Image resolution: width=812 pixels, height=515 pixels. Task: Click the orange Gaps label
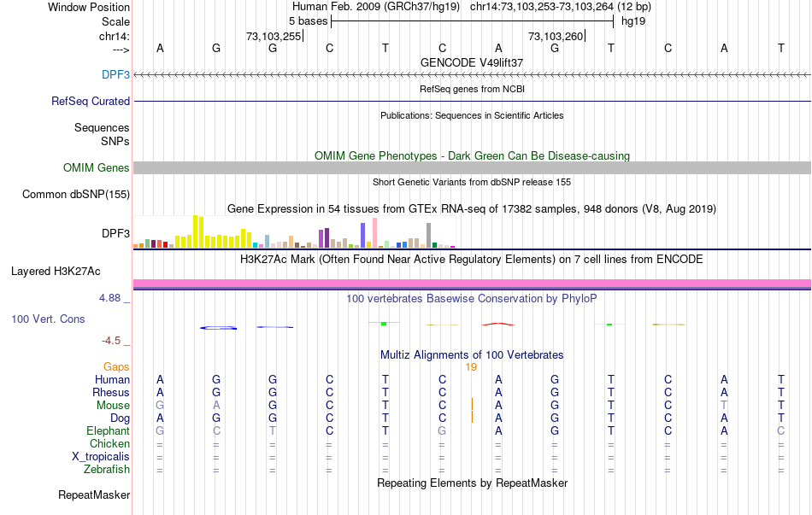(x=116, y=366)
